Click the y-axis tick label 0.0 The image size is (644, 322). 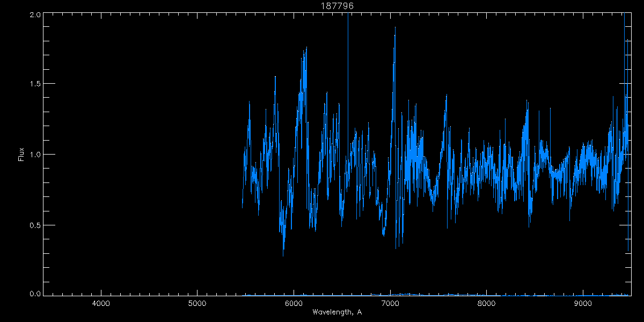pyautogui.click(x=35, y=294)
